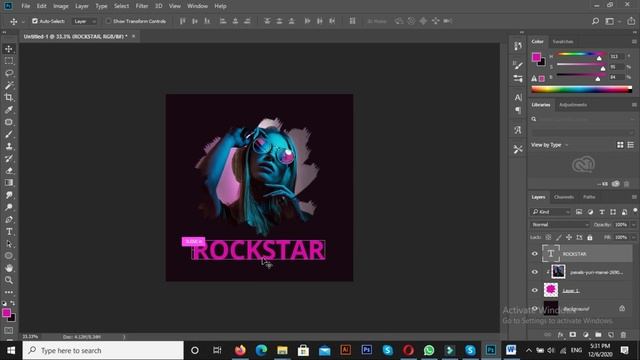Open Layers panel options menu
Screen dimensions: 640x360
pyautogui.click(x=634, y=197)
